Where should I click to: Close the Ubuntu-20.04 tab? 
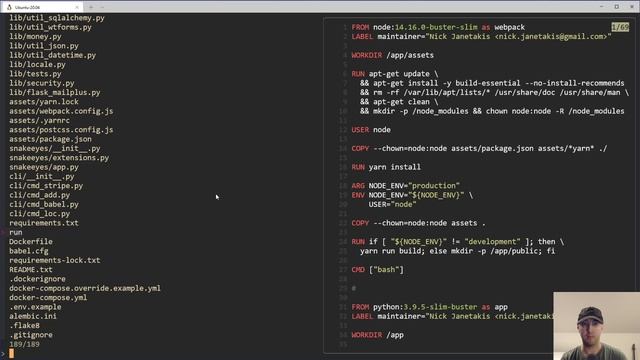tap(77, 7)
